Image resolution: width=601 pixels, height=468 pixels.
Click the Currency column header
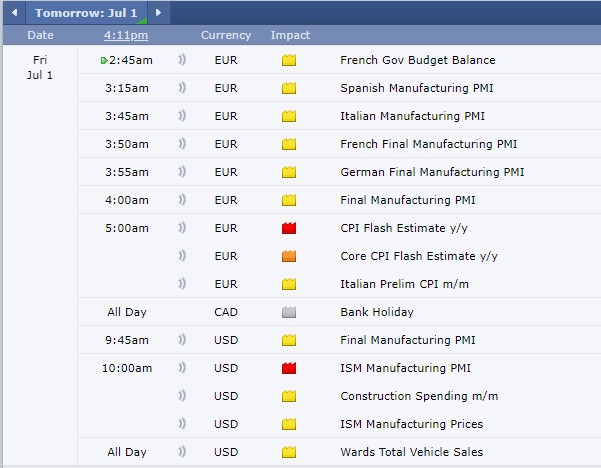coord(226,35)
